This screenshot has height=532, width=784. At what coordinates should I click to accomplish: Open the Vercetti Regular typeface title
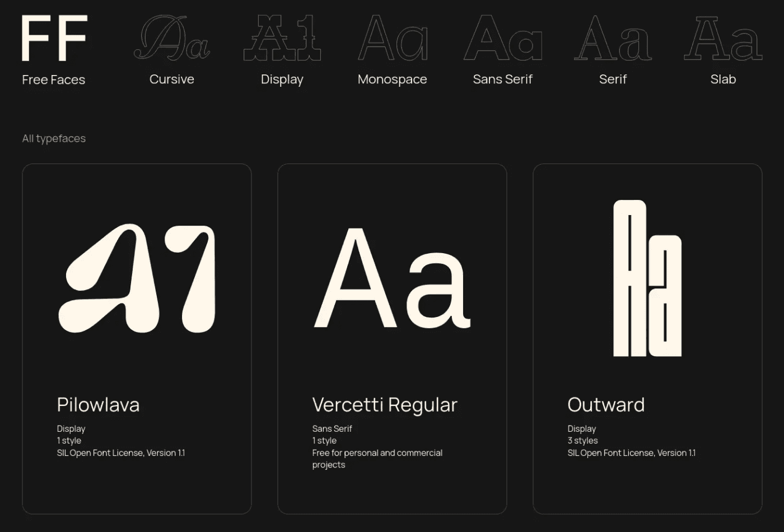385,404
